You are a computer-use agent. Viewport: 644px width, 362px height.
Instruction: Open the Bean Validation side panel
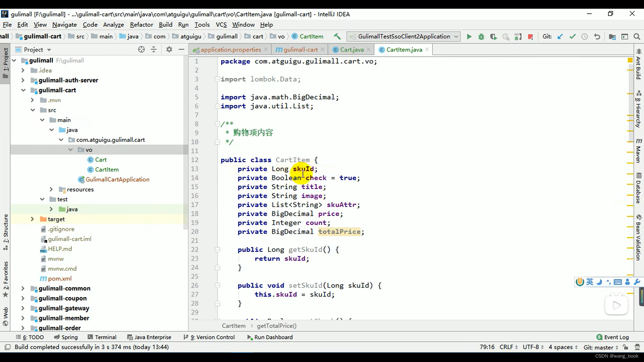[639, 237]
